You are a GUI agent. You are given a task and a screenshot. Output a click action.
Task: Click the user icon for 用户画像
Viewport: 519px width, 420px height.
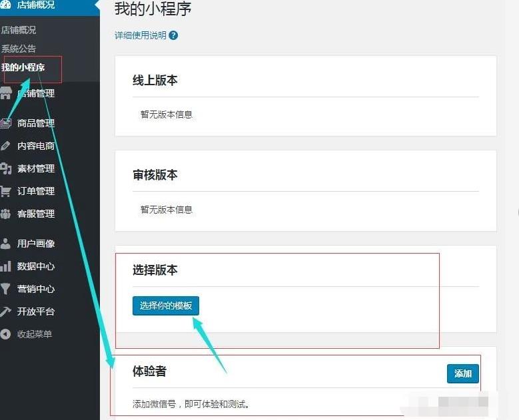click(6, 244)
